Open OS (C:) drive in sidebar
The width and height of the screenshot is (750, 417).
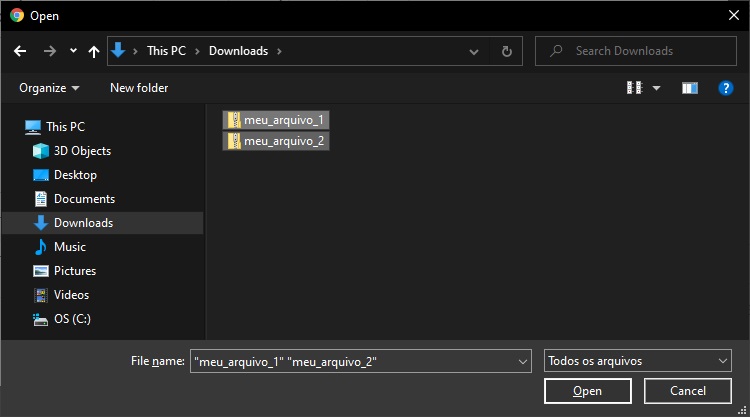coord(72,319)
